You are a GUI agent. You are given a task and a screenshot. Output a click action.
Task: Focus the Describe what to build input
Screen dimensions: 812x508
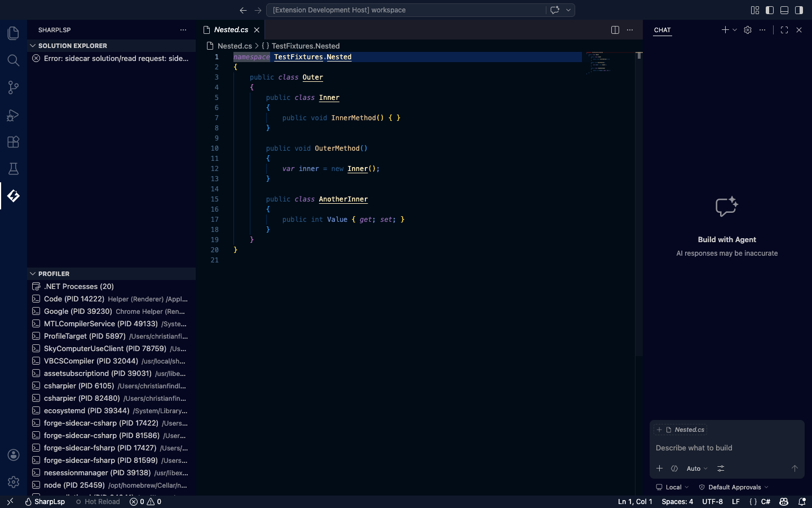(x=727, y=448)
